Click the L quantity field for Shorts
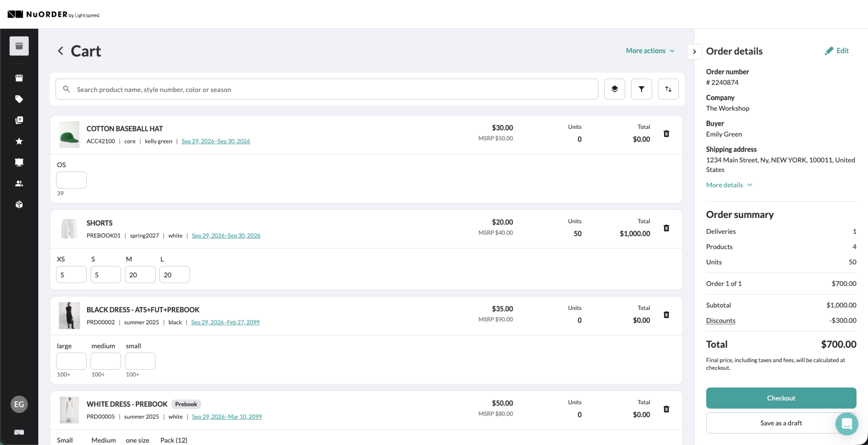The image size is (868, 445). pos(175,274)
